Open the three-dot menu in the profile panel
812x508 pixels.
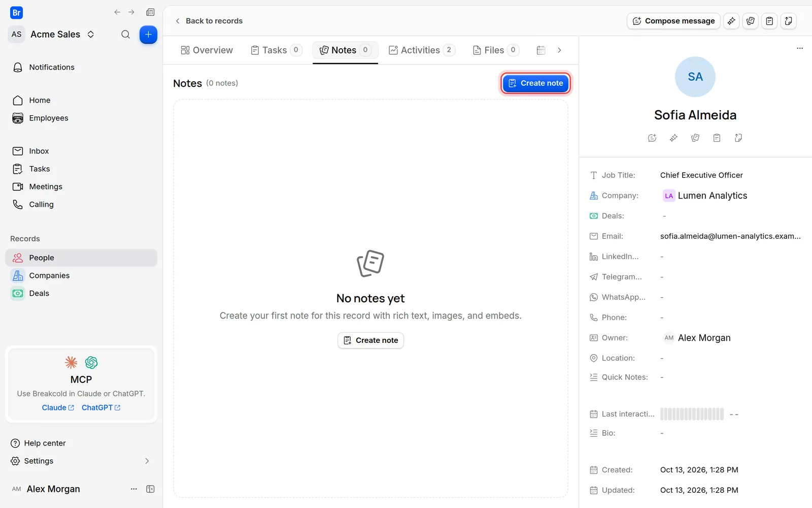coord(800,48)
